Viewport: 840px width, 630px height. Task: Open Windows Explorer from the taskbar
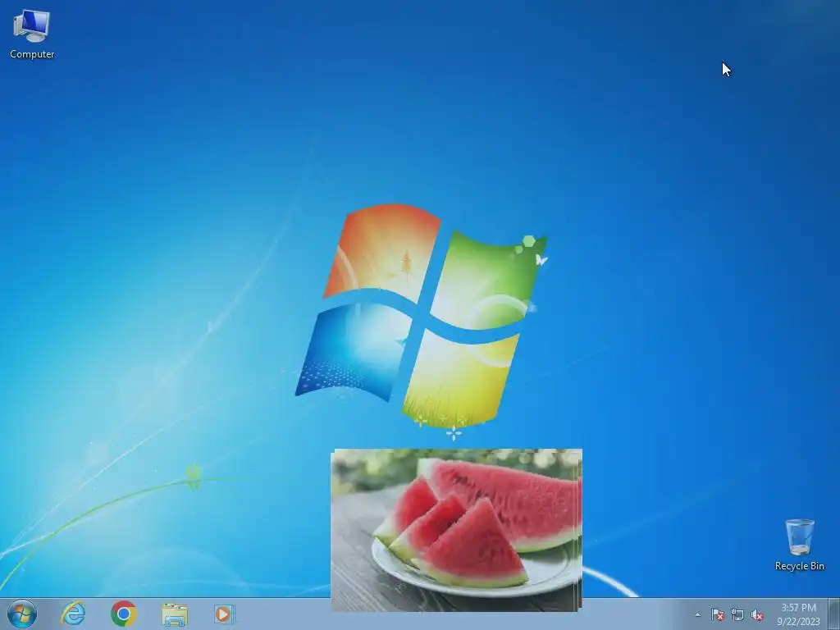tap(175, 614)
